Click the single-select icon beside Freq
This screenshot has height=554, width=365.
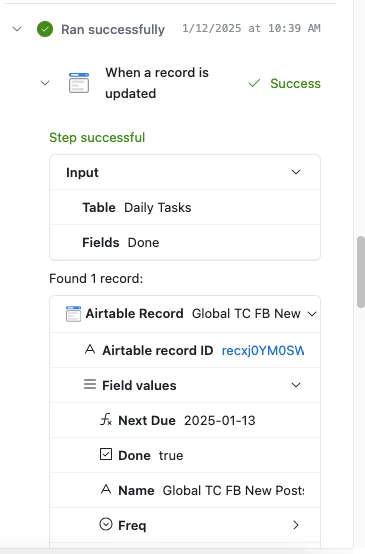[106, 524]
